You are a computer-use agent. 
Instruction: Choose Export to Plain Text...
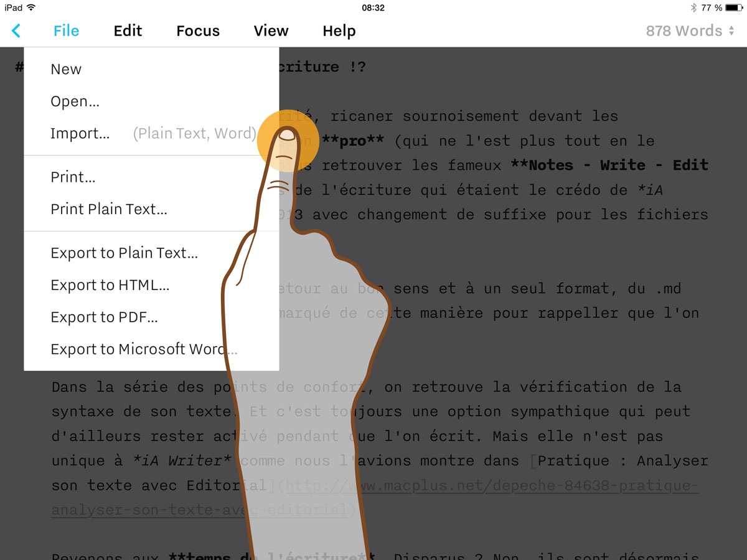[151, 253]
